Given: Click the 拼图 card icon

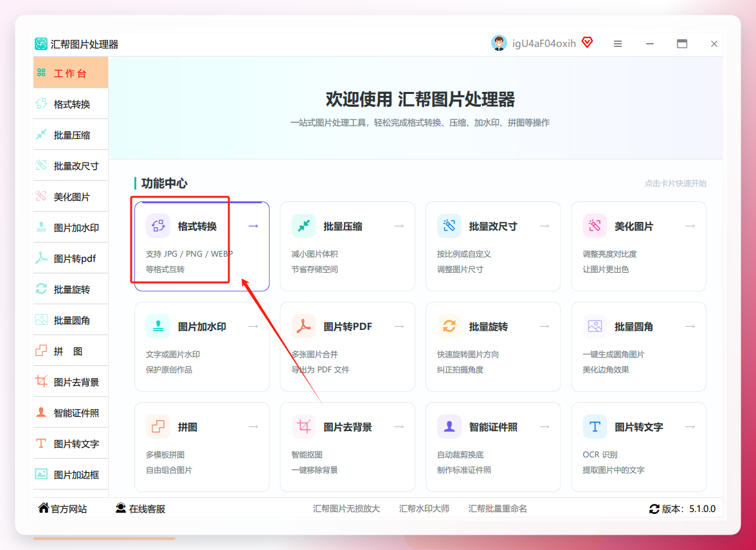Looking at the screenshot, I should click(x=158, y=426).
